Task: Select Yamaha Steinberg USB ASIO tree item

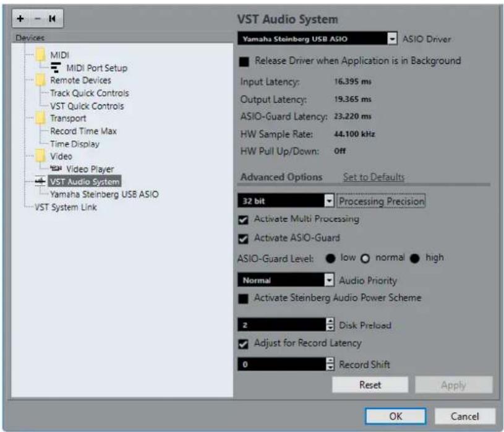Action: [104, 194]
